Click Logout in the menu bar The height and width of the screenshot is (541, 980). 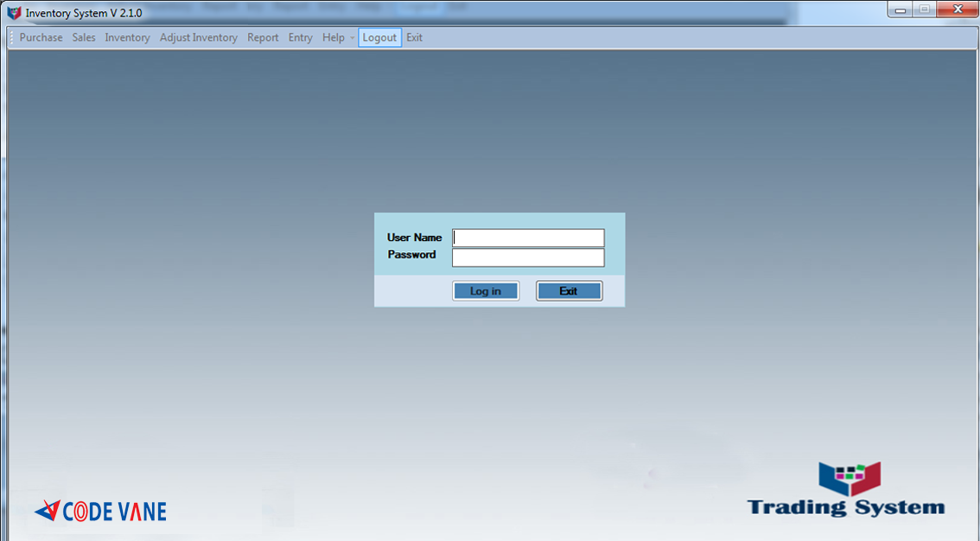pyautogui.click(x=379, y=38)
